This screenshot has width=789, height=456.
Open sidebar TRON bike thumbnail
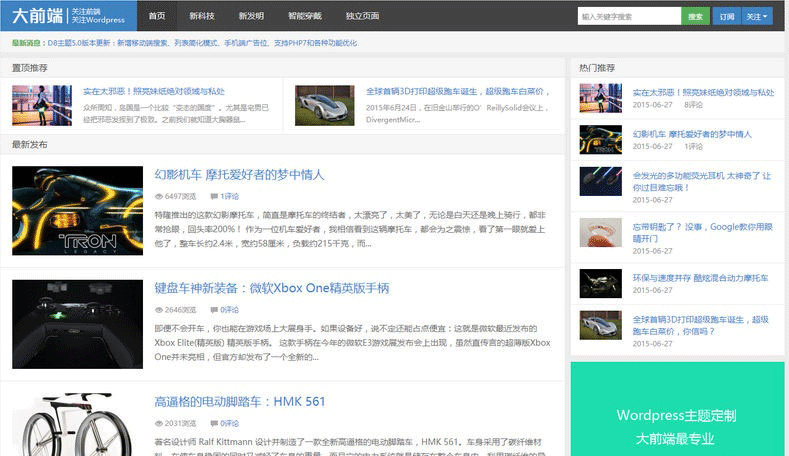click(x=600, y=139)
